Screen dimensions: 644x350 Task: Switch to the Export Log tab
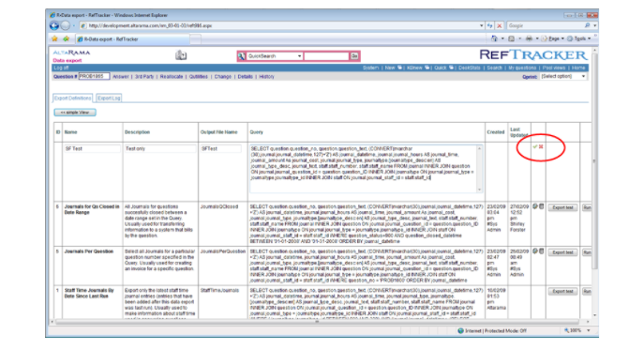(109, 99)
